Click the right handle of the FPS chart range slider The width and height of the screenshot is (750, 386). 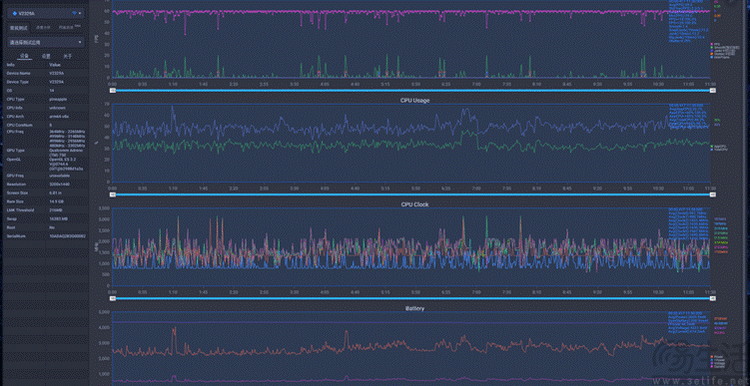point(713,90)
